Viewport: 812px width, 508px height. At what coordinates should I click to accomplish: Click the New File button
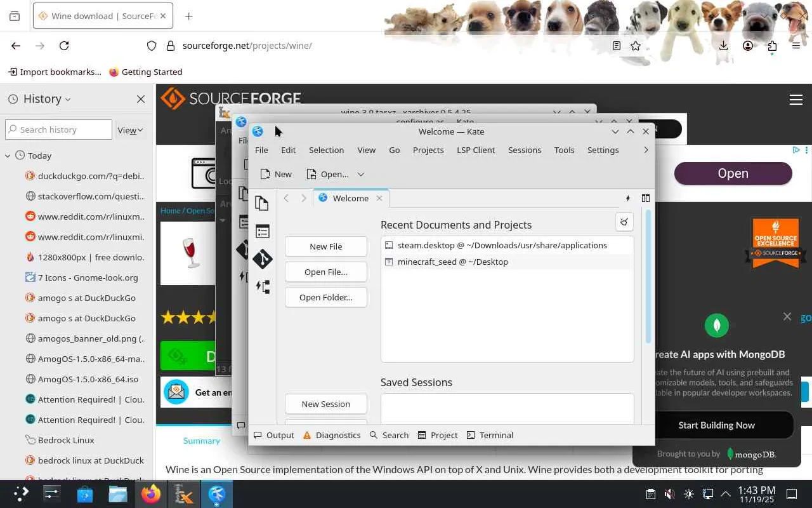(x=326, y=246)
